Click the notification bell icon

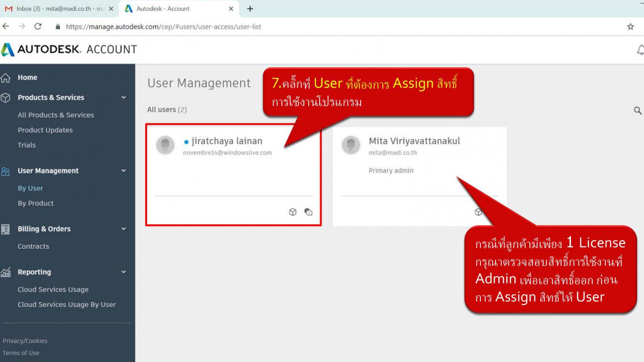click(x=640, y=50)
